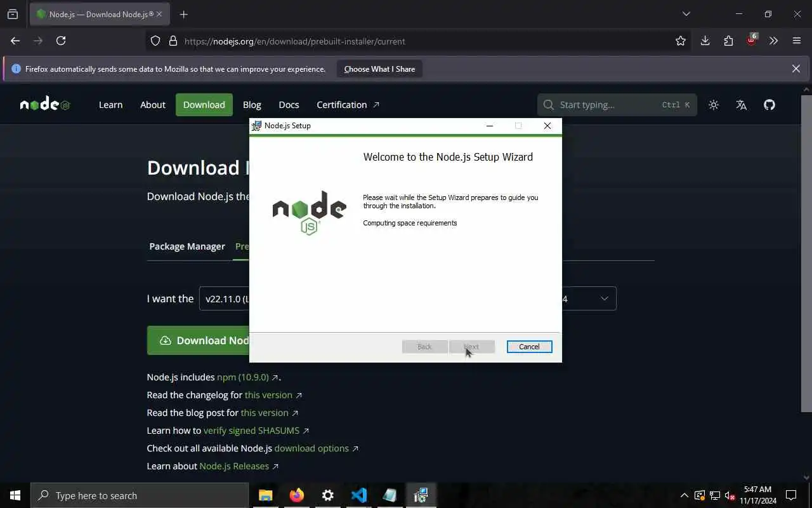The width and height of the screenshot is (812, 508).
Task: Open Visual Studio Code from taskbar
Action: tap(358, 495)
